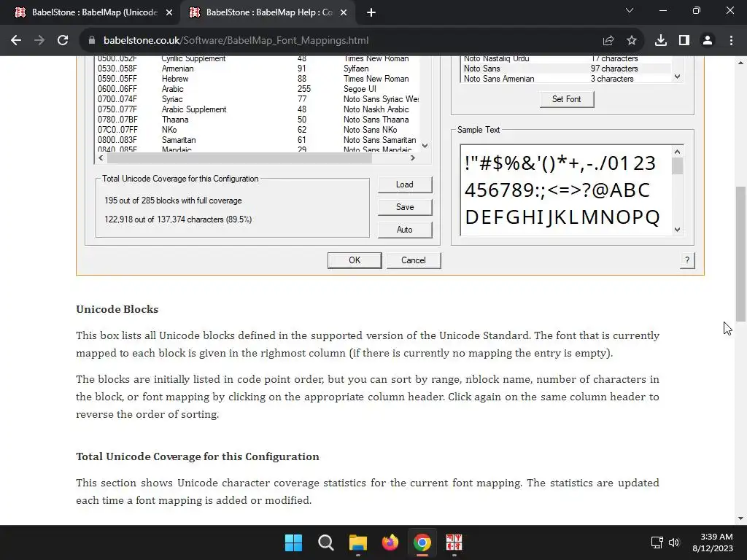Click the Save button

(x=404, y=207)
